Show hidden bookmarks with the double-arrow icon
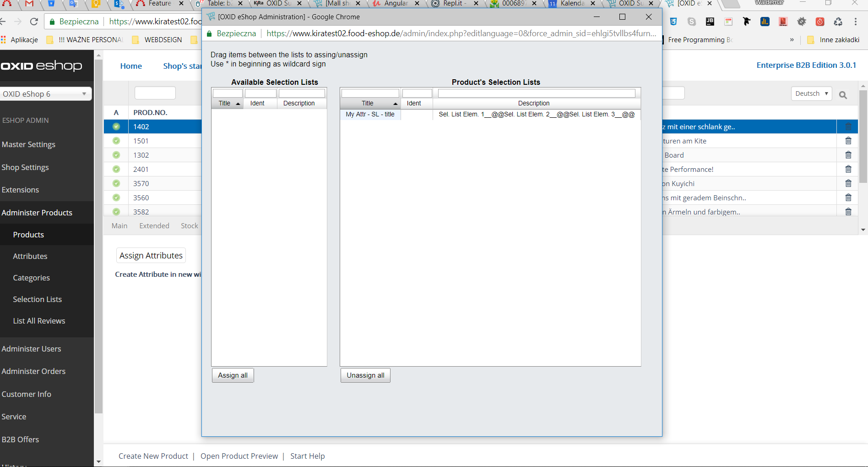 click(792, 40)
